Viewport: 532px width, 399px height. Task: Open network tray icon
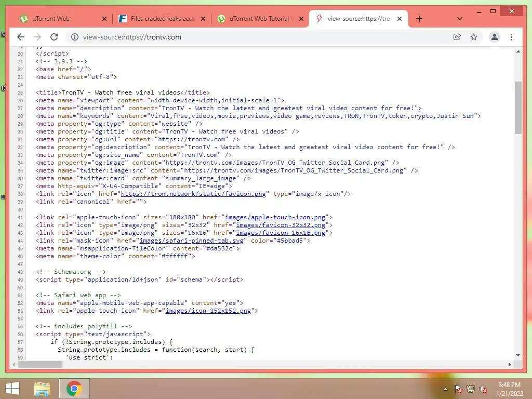click(x=471, y=389)
